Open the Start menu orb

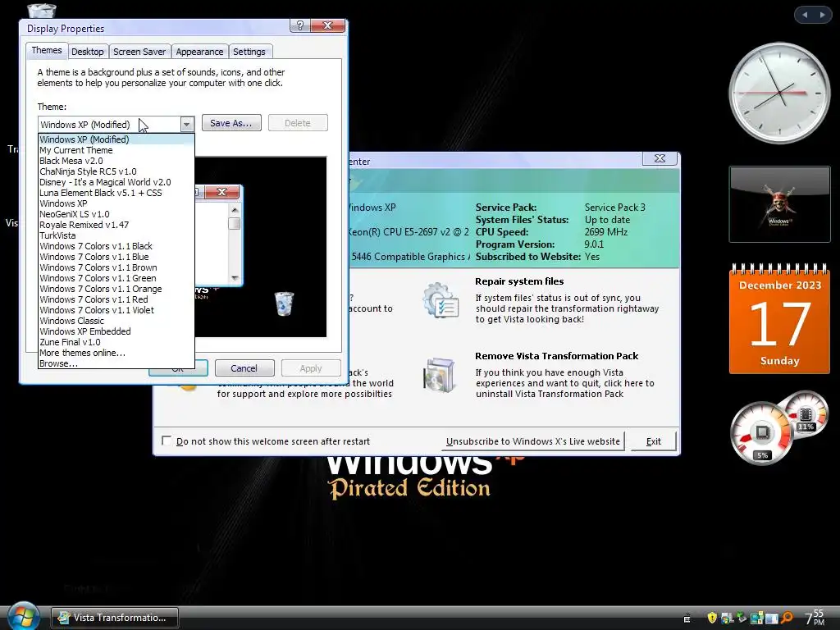[x=22, y=616]
